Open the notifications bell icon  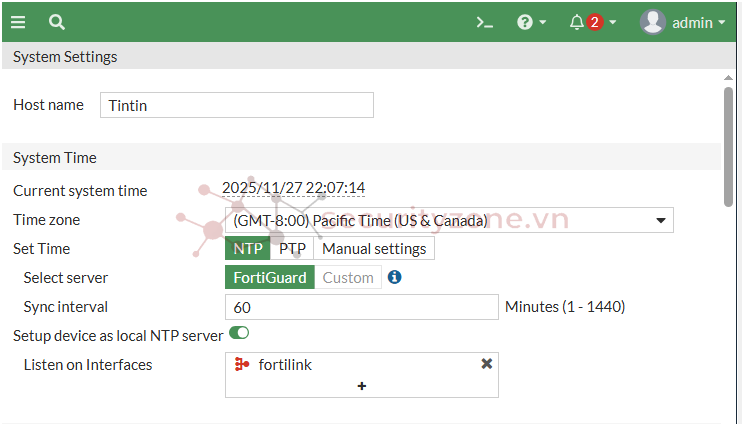point(577,22)
